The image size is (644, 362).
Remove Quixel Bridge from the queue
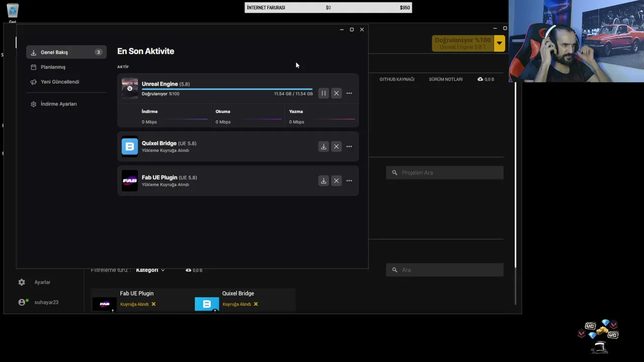336,146
